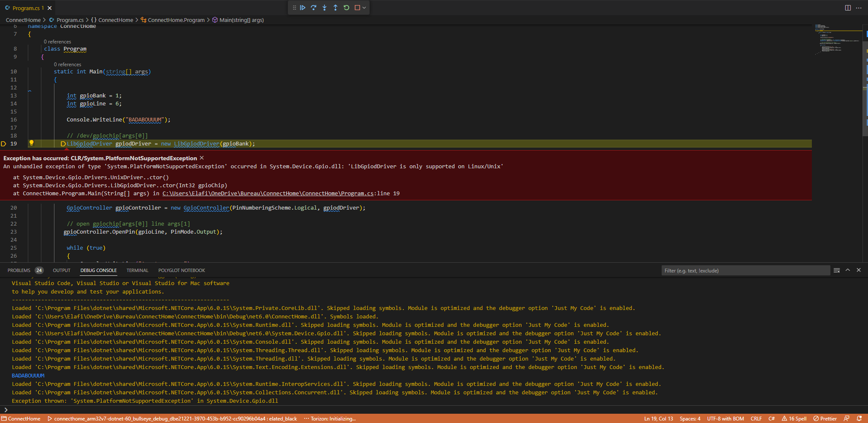Split the editor to the right

coord(848,8)
